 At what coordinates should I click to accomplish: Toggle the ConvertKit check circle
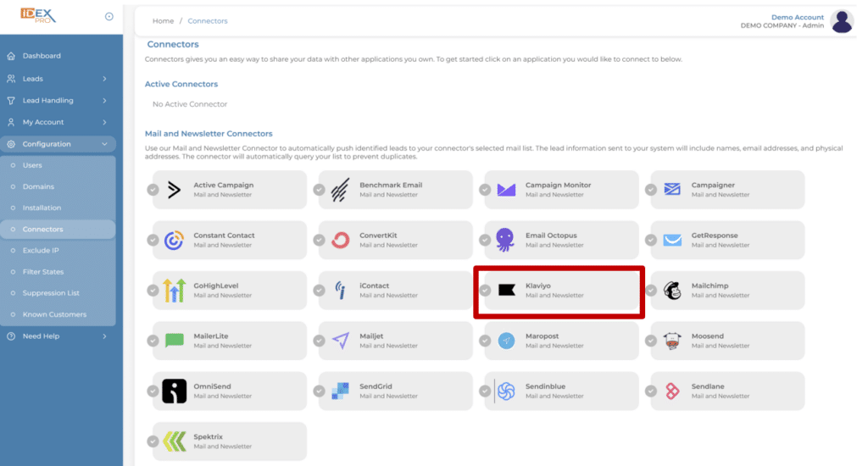coord(319,240)
